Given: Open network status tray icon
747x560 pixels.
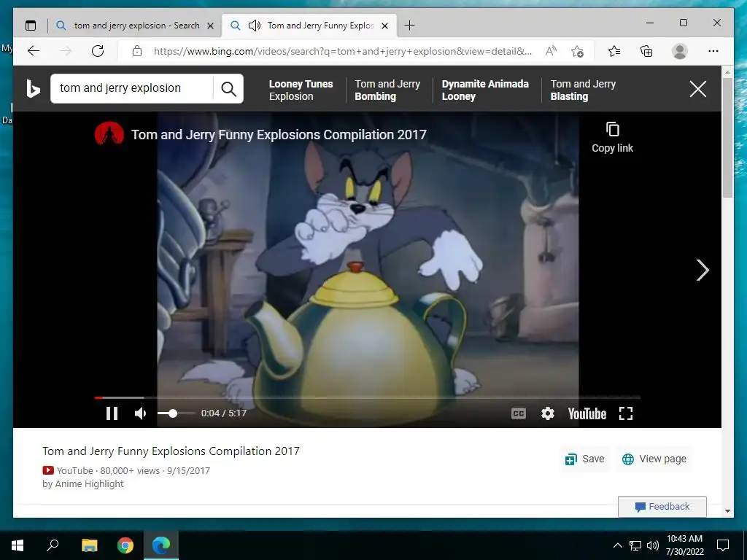Looking at the screenshot, I should 635,545.
